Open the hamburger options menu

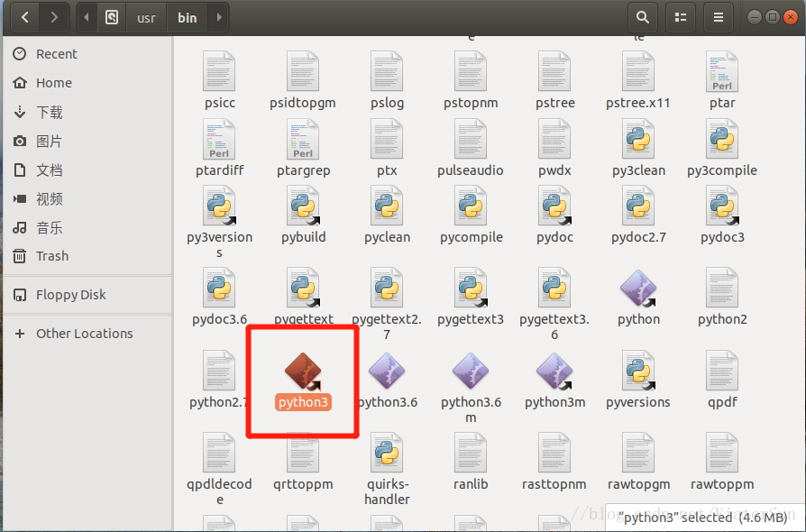719,17
